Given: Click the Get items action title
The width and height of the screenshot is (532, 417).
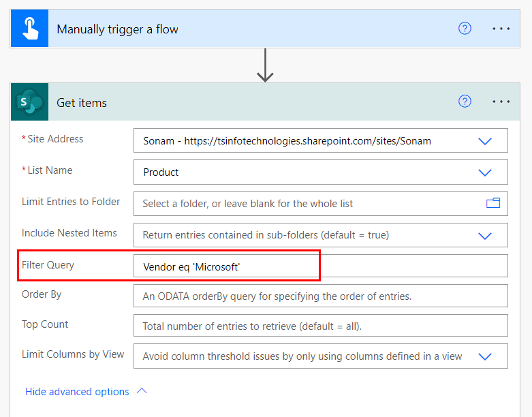Looking at the screenshot, I should pos(82,103).
